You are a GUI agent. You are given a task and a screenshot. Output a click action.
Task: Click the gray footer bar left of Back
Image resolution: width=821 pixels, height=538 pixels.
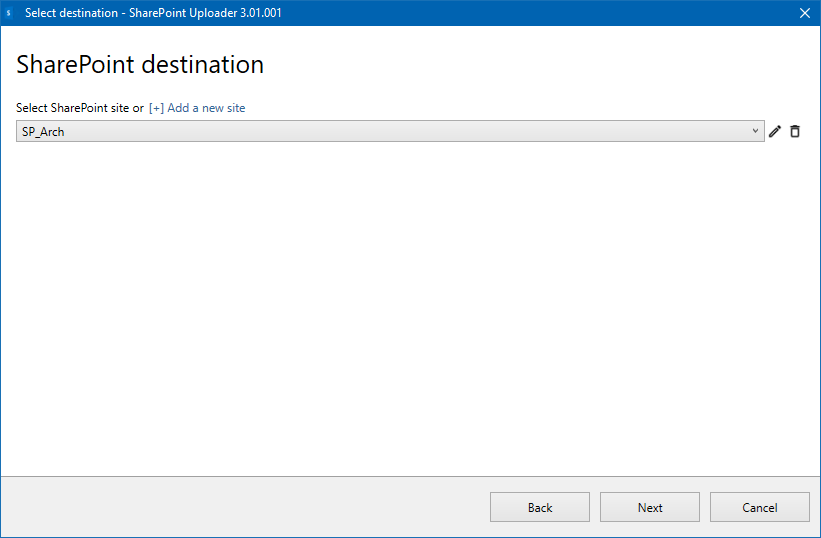[240, 507]
